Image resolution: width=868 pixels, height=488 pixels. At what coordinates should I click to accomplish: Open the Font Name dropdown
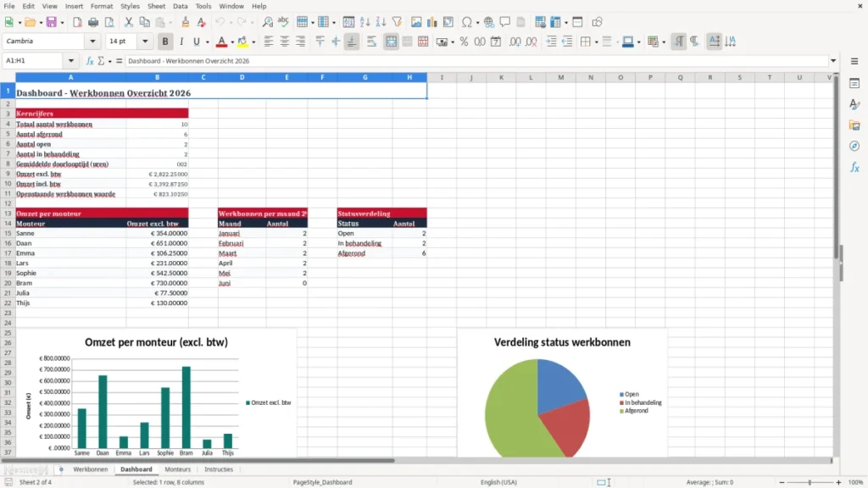(x=92, y=41)
